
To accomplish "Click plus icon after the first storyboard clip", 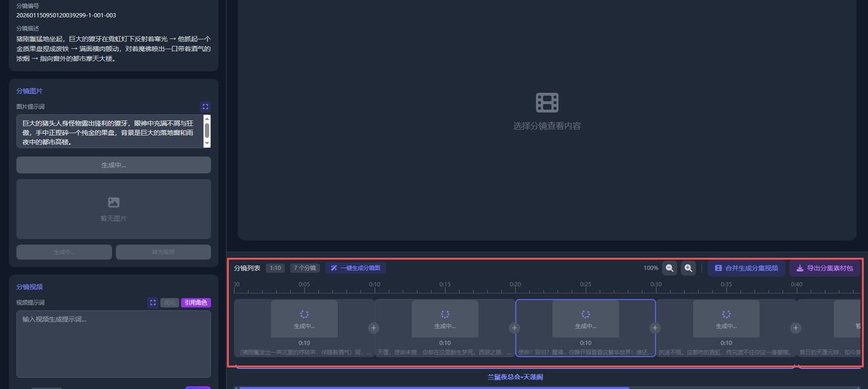I will [x=374, y=328].
